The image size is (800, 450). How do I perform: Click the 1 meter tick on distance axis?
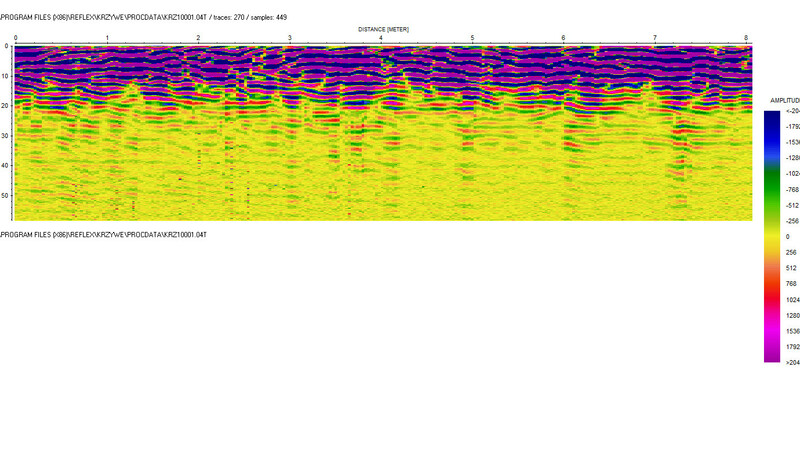coord(107,38)
